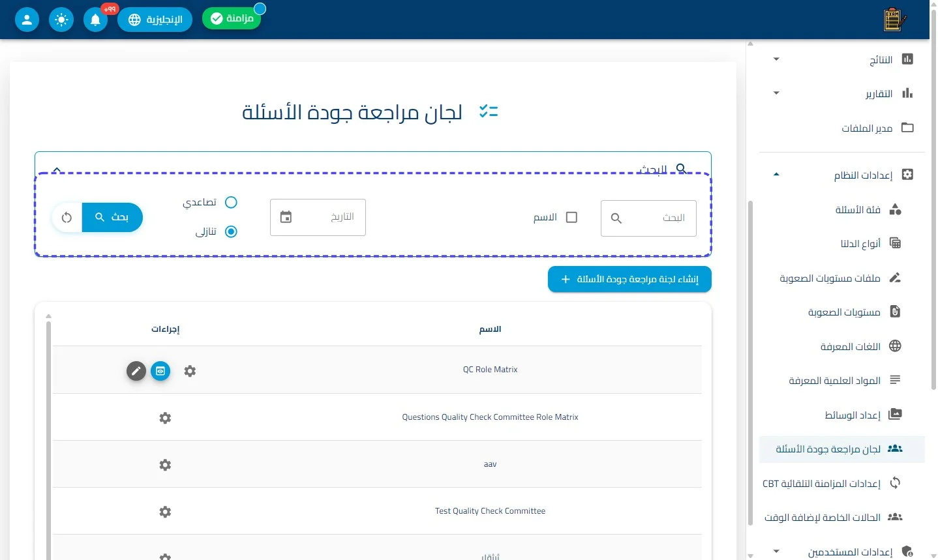The width and height of the screenshot is (938, 560).
Task: Click the exam clipboard logo
Action: point(894,20)
